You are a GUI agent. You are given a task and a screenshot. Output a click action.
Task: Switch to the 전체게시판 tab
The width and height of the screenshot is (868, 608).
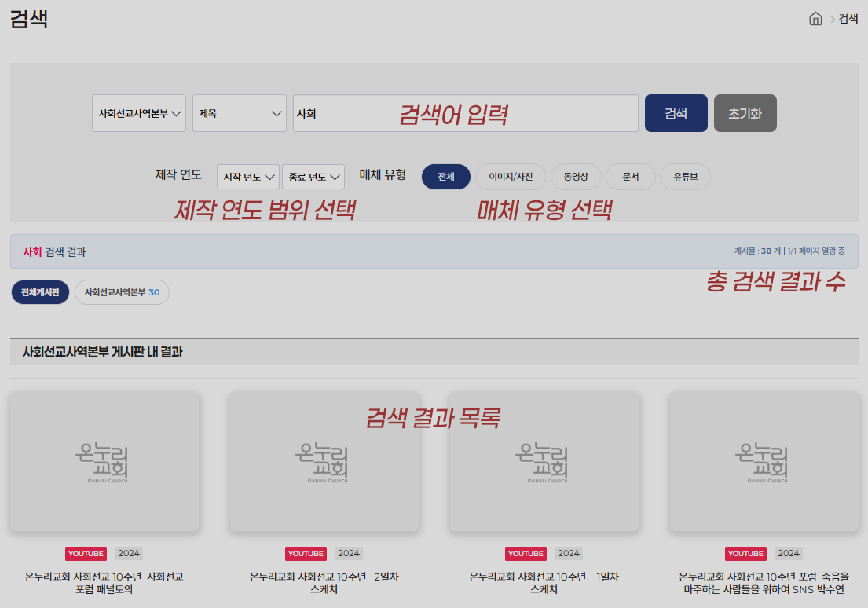point(40,292)
